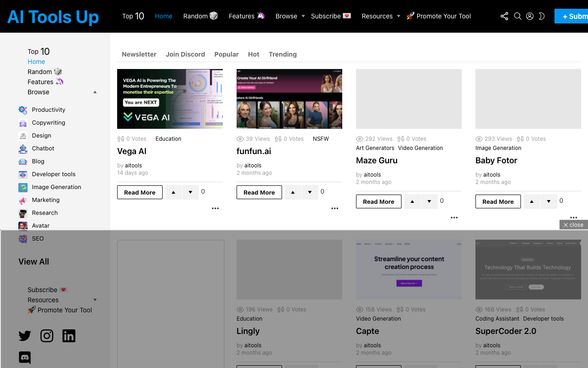Open more options dots under Baby Fotor
The image size is (588, 368).
coord(574,218)
